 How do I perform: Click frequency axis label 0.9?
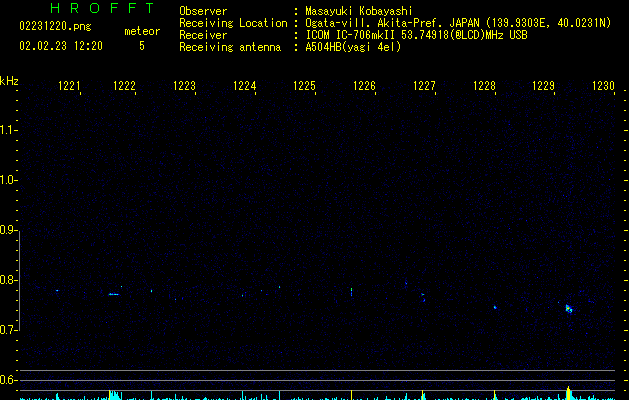pos(8,229)
